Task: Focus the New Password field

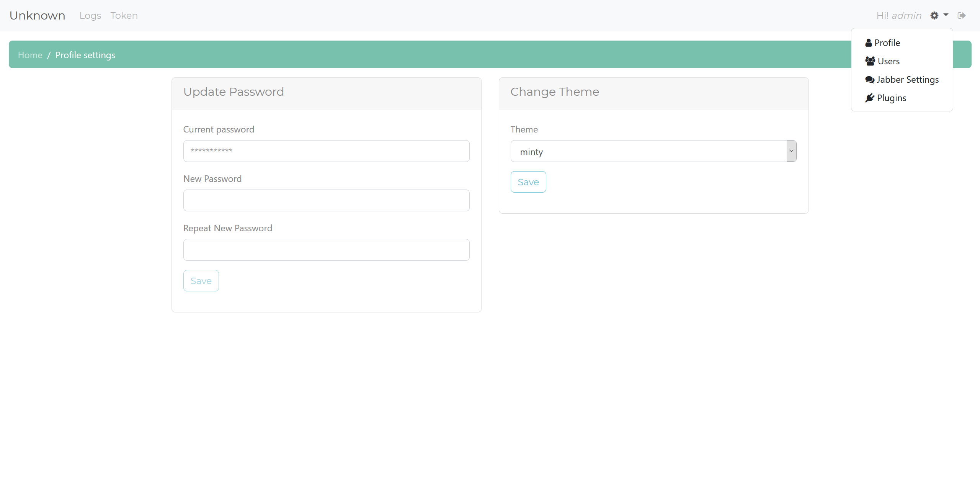Action: coord(326,201)
